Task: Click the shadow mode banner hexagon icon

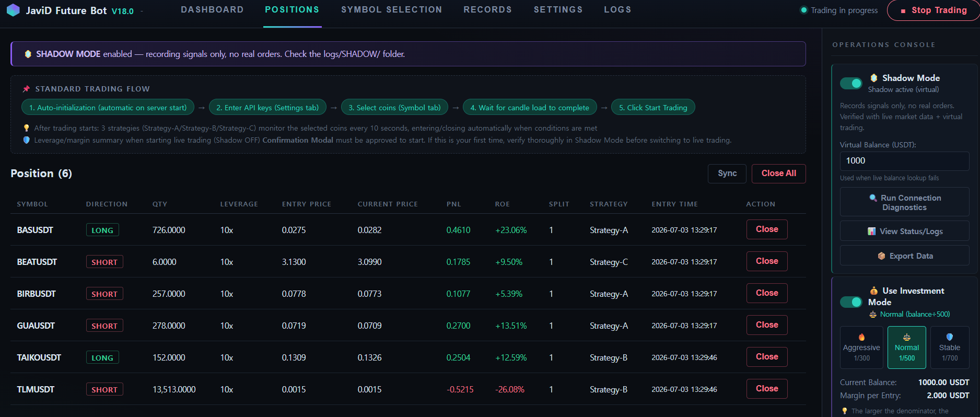Action: click(x=28, y=54)
